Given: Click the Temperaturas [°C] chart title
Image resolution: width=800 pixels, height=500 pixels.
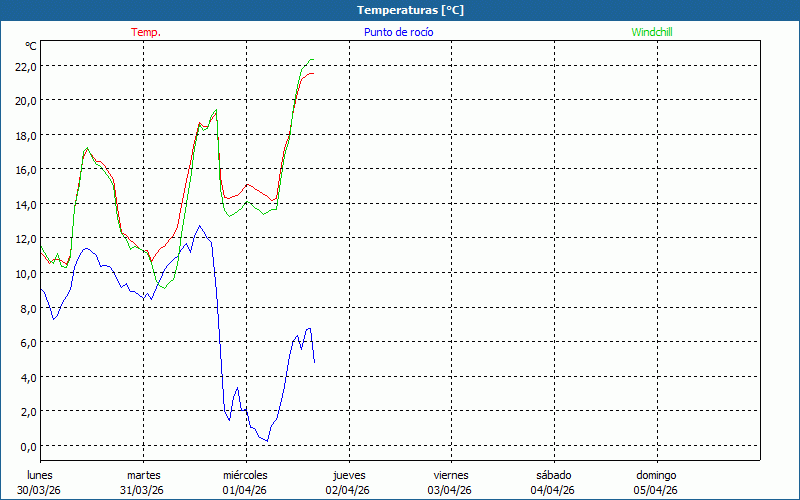Looking at the screenshot, I should tap(410, 10).
